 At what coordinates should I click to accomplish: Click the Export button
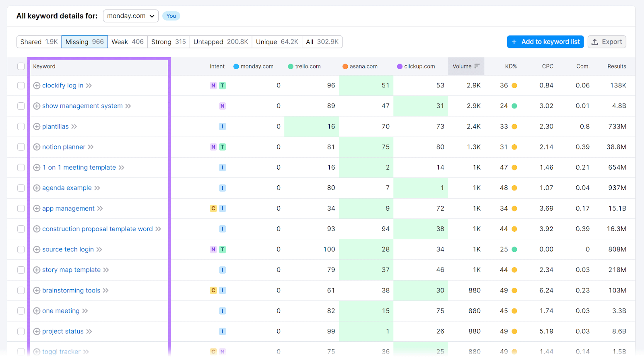pyautogui.click(x=607, y=42)
